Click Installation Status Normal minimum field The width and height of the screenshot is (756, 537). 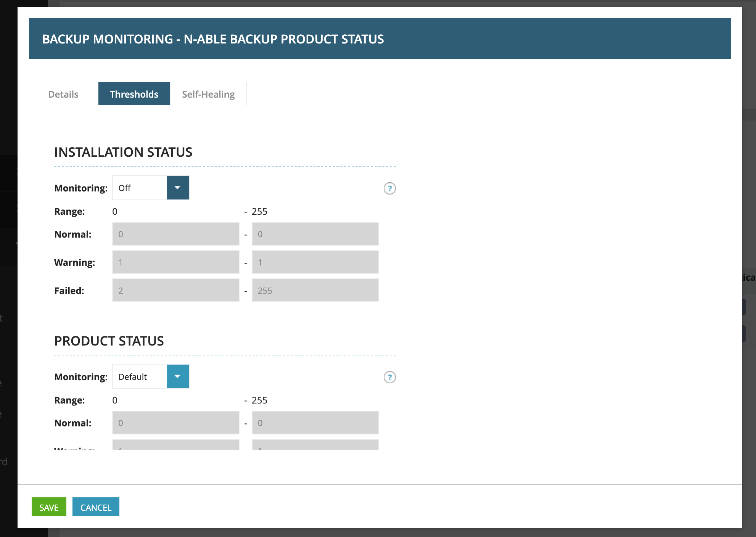tap(175, 234)
